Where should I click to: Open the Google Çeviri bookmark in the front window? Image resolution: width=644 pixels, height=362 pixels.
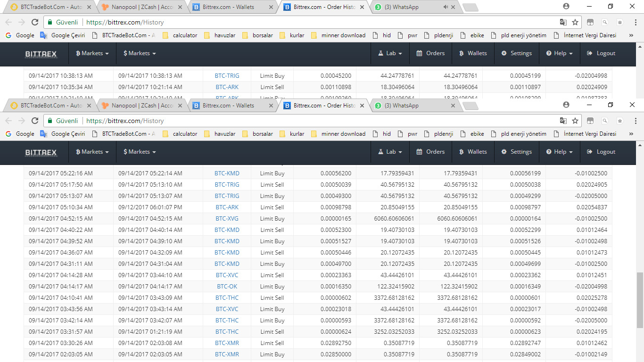pyautogui.click(x=63, y=134)
